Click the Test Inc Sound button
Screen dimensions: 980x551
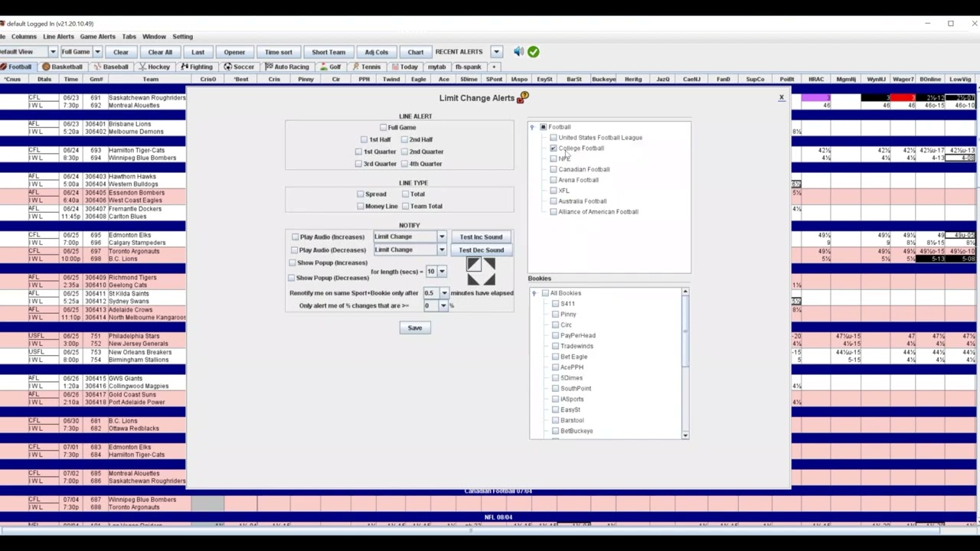pyautogui.click(x=481, y=237)
